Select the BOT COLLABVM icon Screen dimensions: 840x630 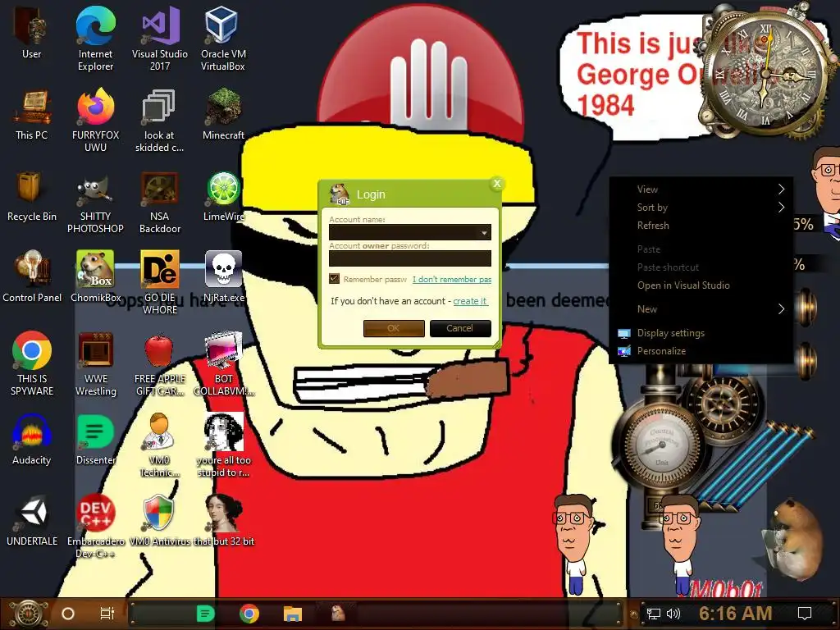click(x=223, y=363)
